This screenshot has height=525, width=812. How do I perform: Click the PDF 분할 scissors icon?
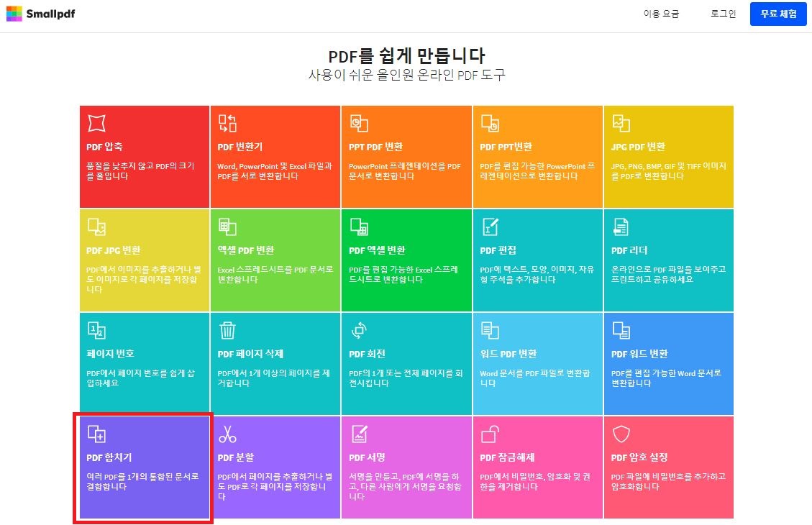tap(227, 434)
